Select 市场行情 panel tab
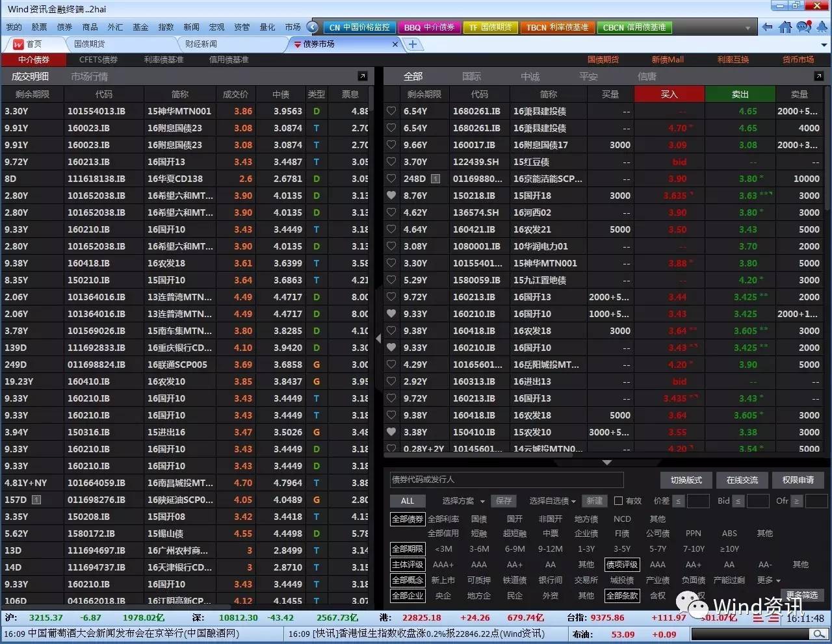Image resolution: width=832 pixels, height=644 pixels. point(89,77)
